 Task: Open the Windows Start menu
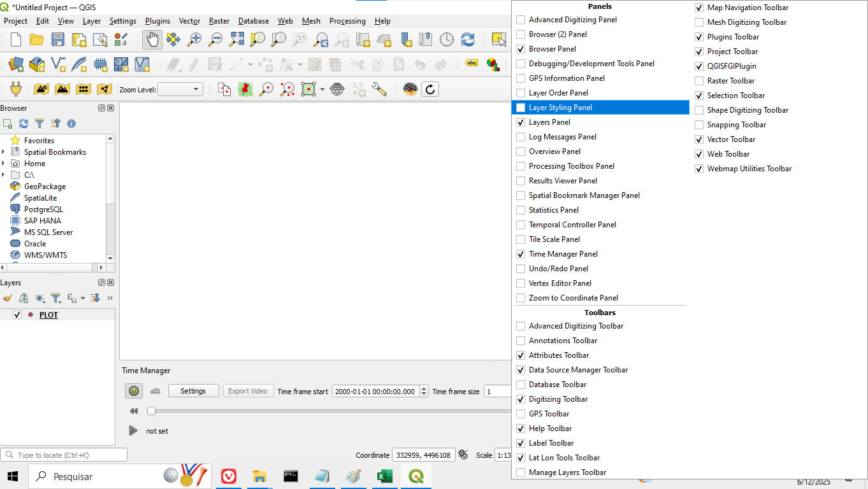(13, 476)
